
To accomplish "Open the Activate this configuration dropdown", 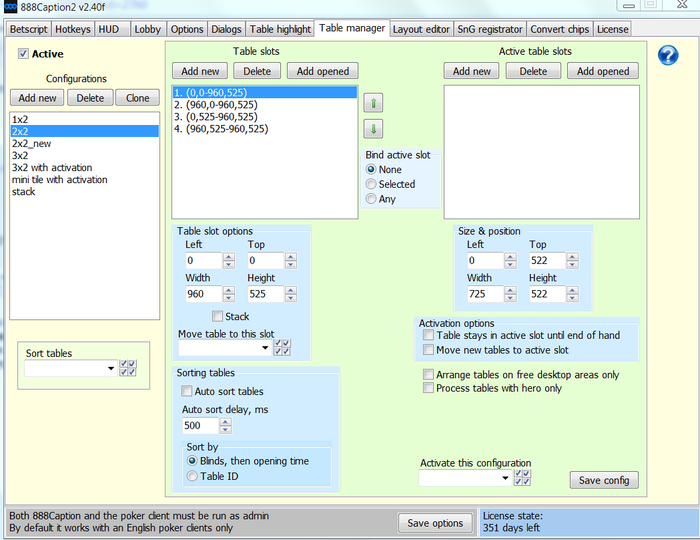I will coord(505,478).
